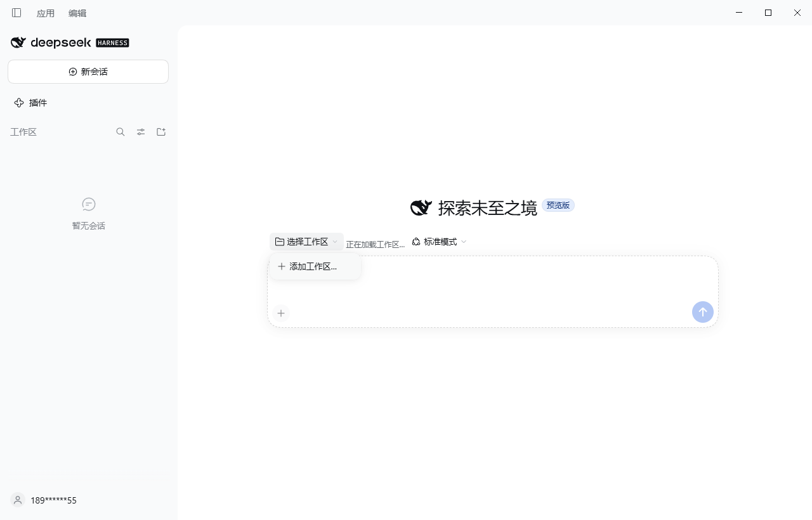The height and width of the screenshot is (520, 812).
Task: Toggle the sidebar panel icon
Action: [16, 13]
